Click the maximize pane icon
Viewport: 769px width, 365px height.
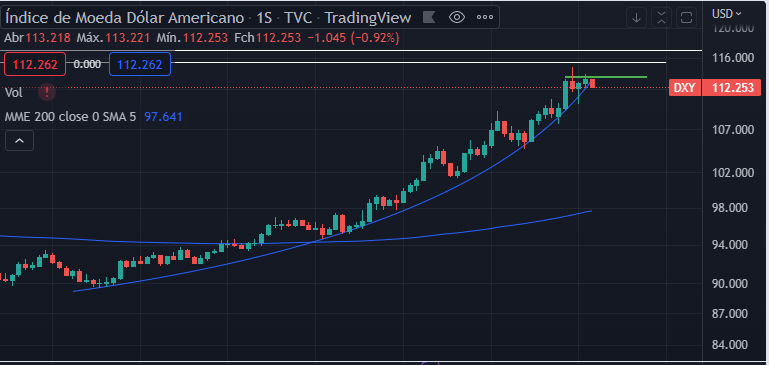point(687,18)
